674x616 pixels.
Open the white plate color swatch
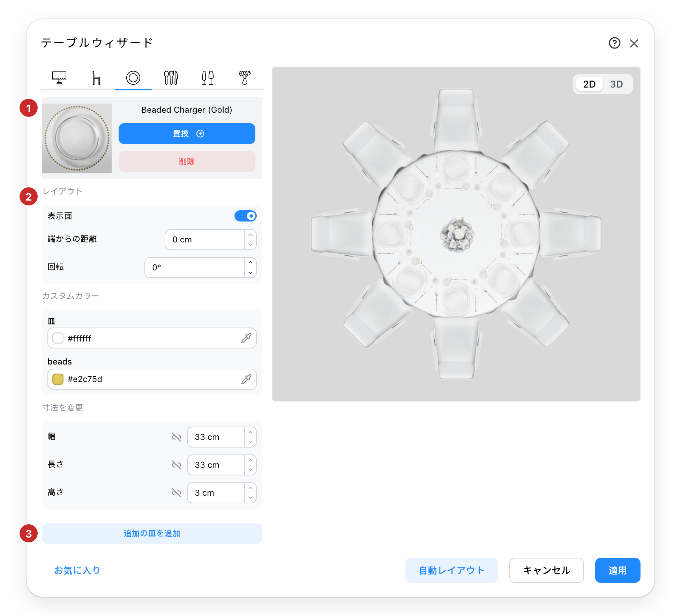(x=58, y=338)
